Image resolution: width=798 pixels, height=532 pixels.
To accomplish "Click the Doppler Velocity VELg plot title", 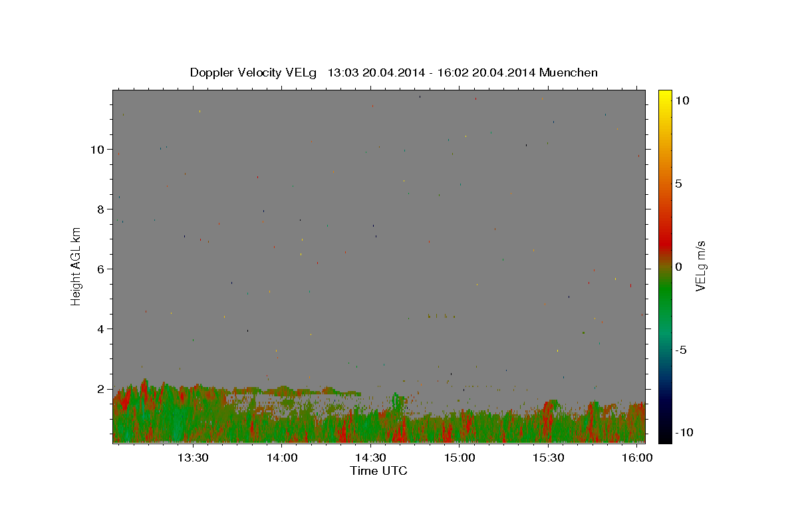I will pos(394,72).
